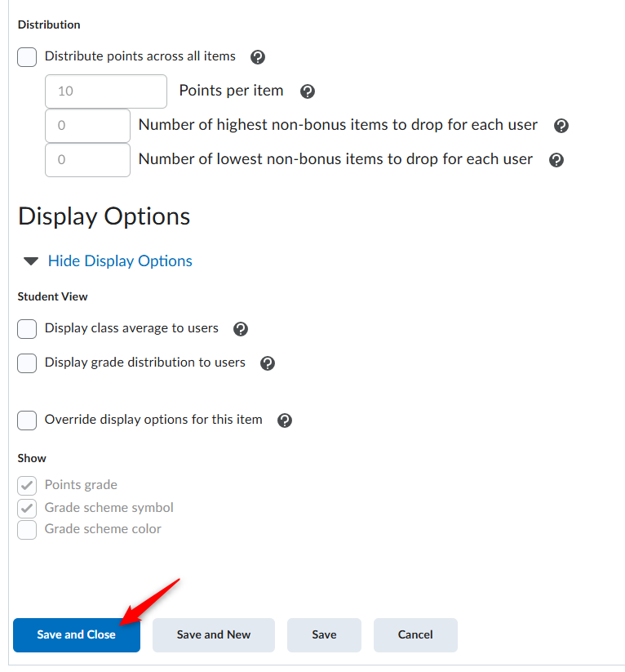Click help icon for lowest non-bonus items to drop

556,160
